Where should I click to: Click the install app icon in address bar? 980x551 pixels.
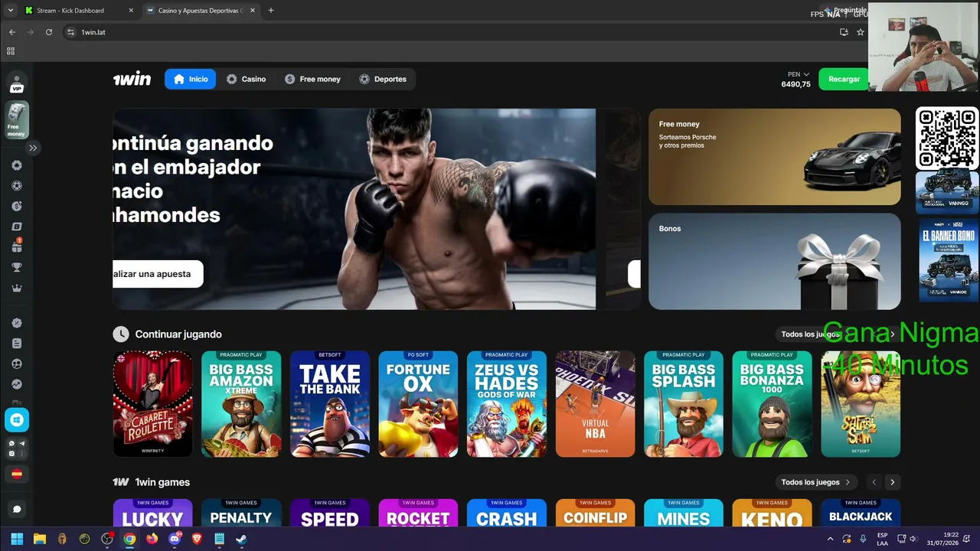coord(844,32)
